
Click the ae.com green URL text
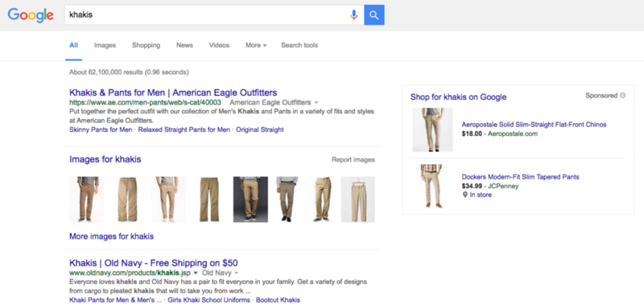tap(146, 102)
